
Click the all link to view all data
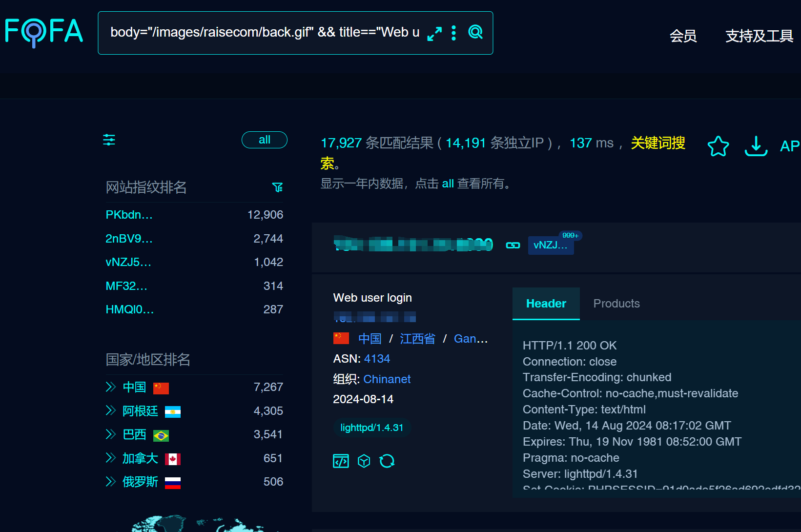point(448,184)
